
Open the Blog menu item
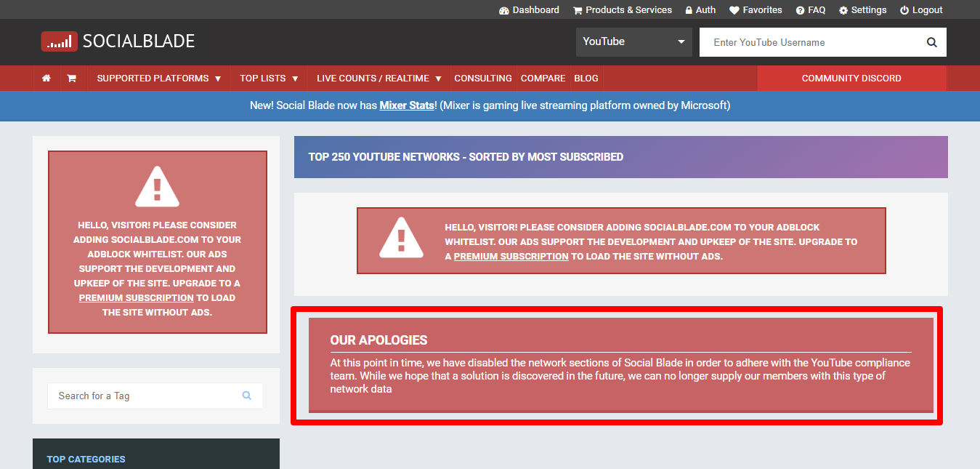(x=586, y=79)
